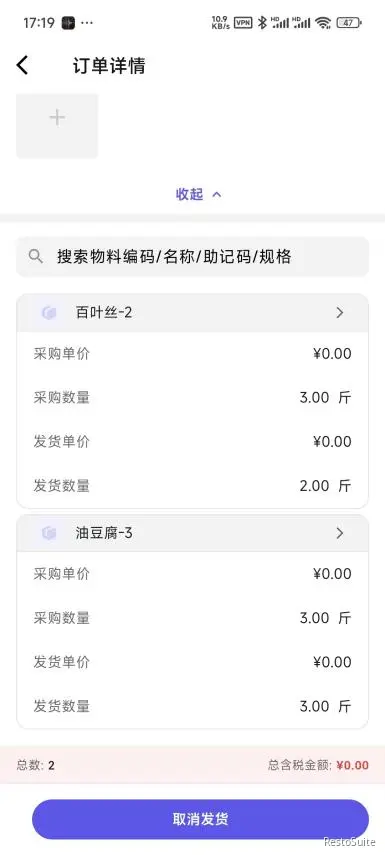Tap the 取消发货 button
This screenshot has width=385, height=855.
tap(200, 819)
